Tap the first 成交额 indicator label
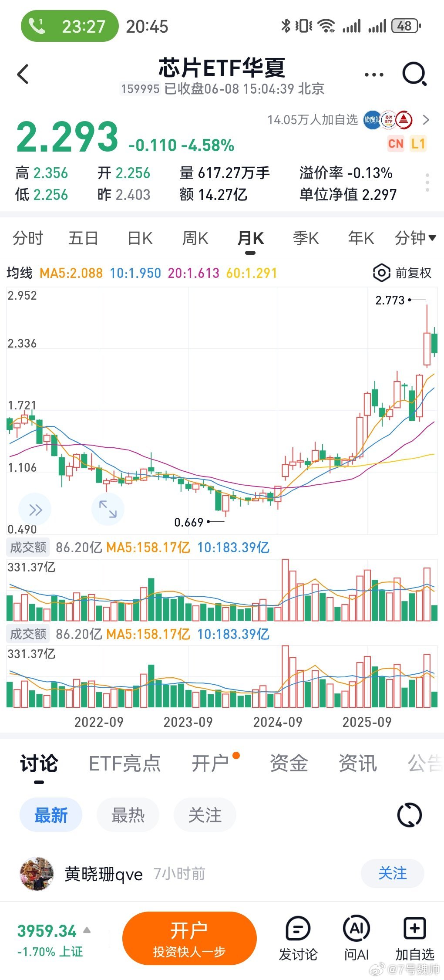This screenshot has height=980, width=444. pyautogui.click(x=28, y=547)
